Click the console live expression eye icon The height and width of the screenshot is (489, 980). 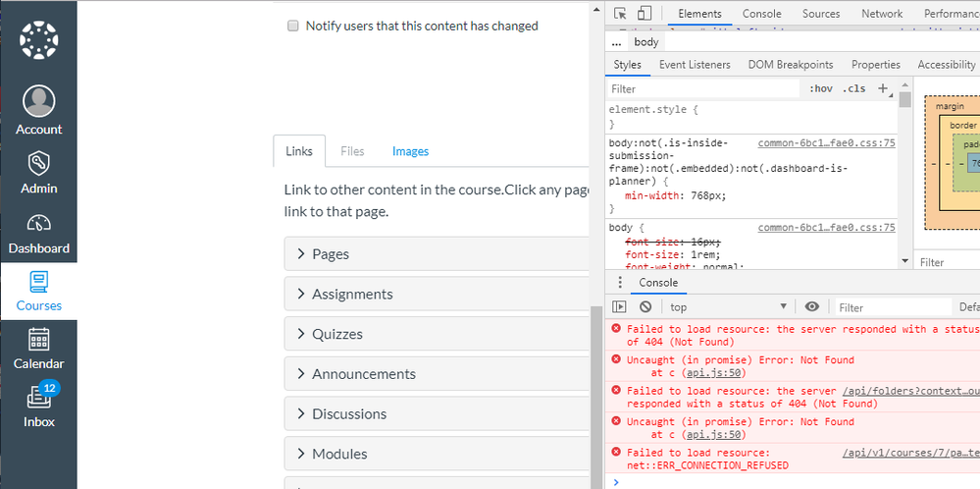[812, 307]
